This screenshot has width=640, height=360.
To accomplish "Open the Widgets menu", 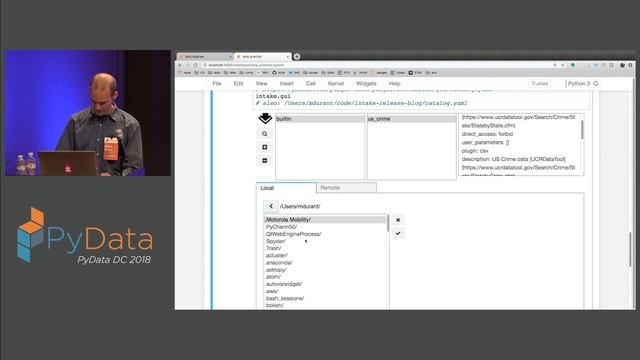I will (x=366, y=84).
